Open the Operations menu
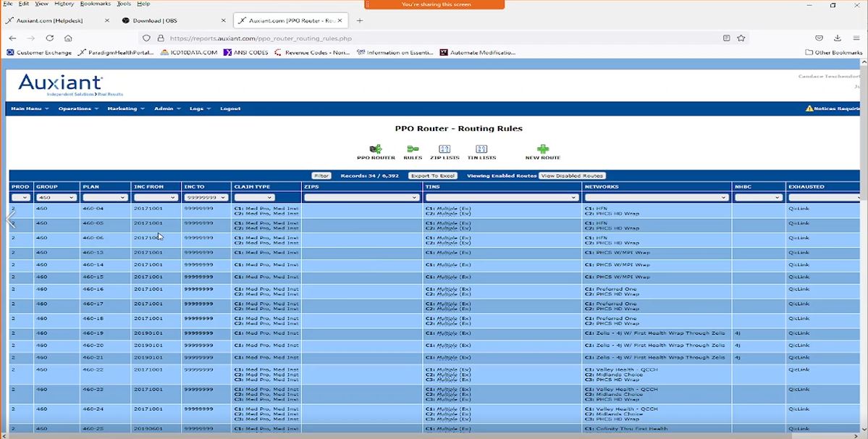The height and width of the screenshot is (439, 868). (78, 109)
